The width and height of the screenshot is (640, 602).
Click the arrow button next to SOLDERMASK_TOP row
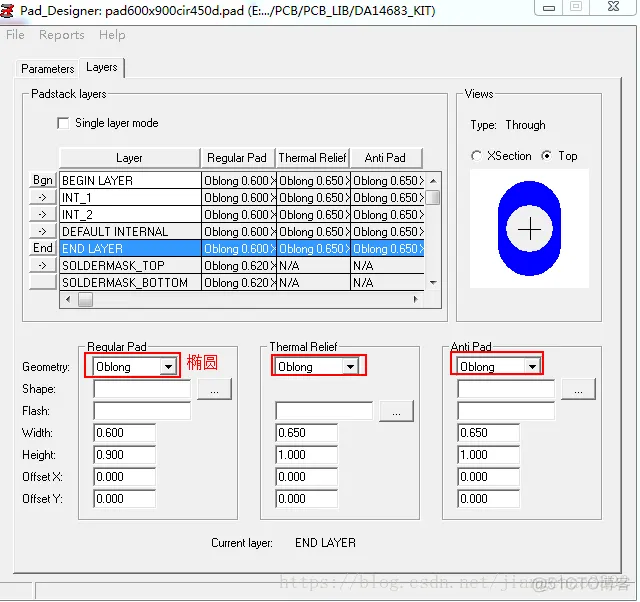pyautogui.click(x=42, y=266)
